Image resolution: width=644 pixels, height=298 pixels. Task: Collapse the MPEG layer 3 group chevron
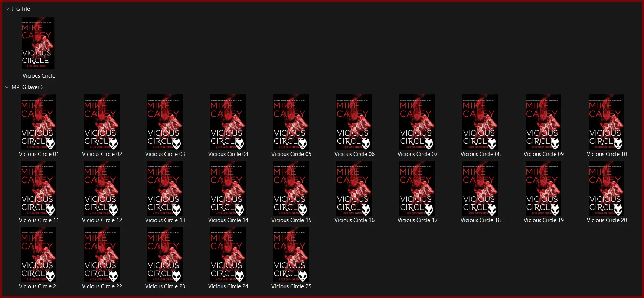tap(7, 87)
